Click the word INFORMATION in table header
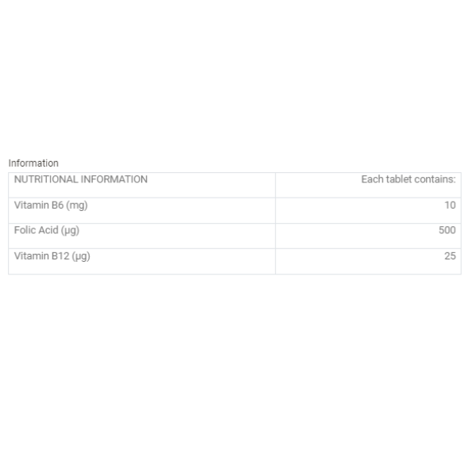Screen dimensions: 476x476 point(114,179)
